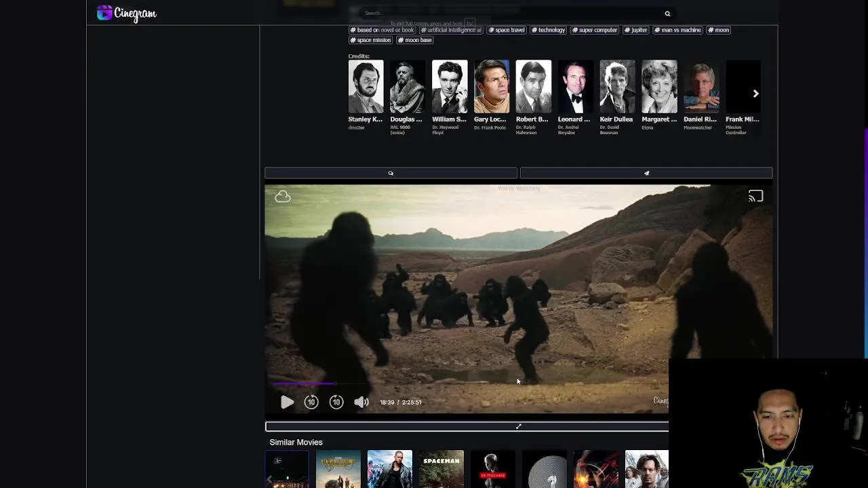Open the Stanley K... director credit photo

(366, 87)
